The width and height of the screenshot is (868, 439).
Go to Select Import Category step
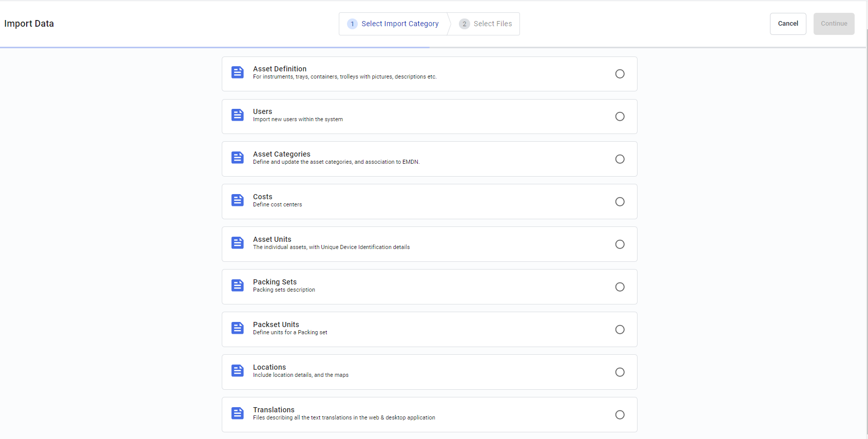click(x=393, y=24)
